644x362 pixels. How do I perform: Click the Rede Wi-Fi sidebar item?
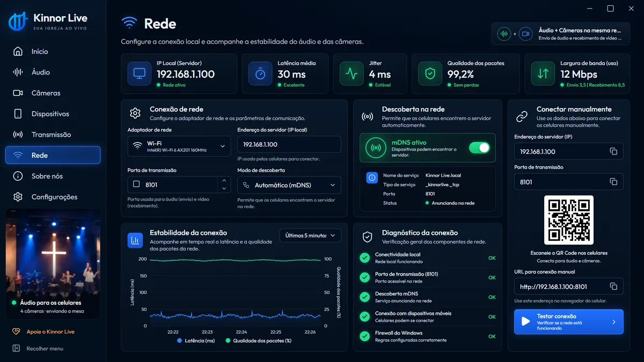pos(53,155)
